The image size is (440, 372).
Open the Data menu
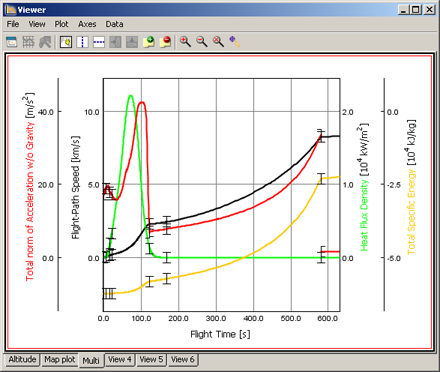(114, 24)
